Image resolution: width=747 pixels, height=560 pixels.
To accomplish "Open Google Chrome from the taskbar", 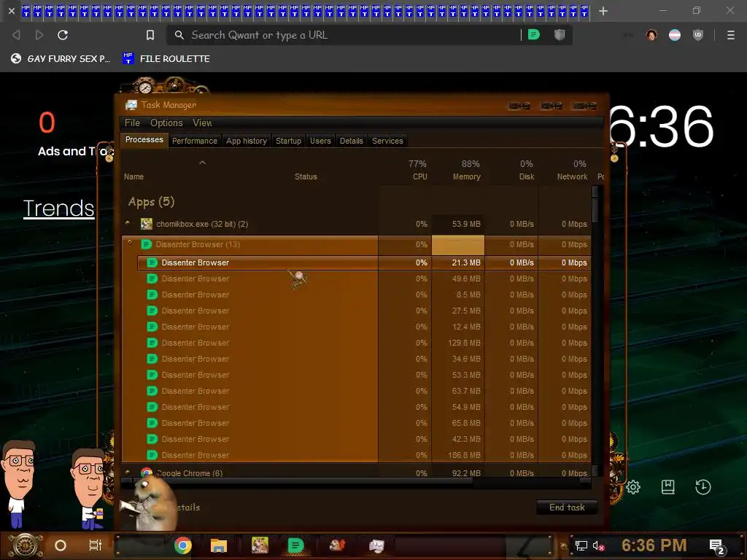I will 182,545.
